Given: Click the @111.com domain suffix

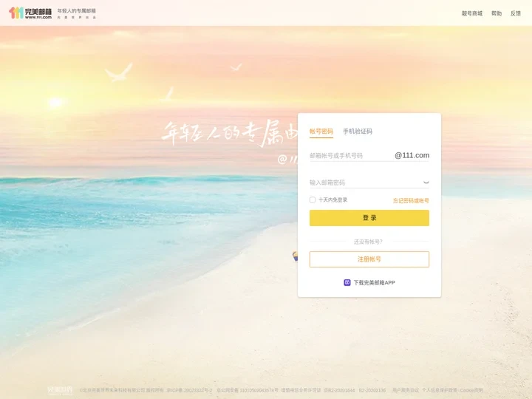Looking at the screenshot, I should point(412,155).
